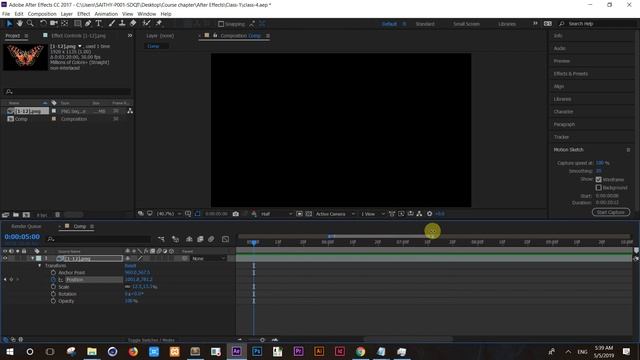Toggle the Rotation stopwatch
The height and width of the screenshot is (360, 640).
pos(53,294)
